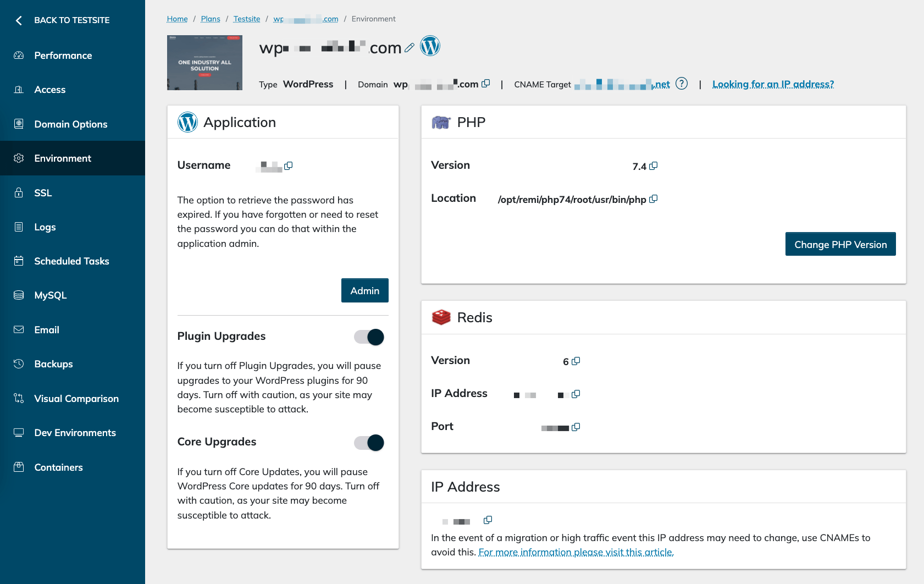Click the Backups history icon
The width and height of the screenshot is (924, 584).
[x=19, y=363]
